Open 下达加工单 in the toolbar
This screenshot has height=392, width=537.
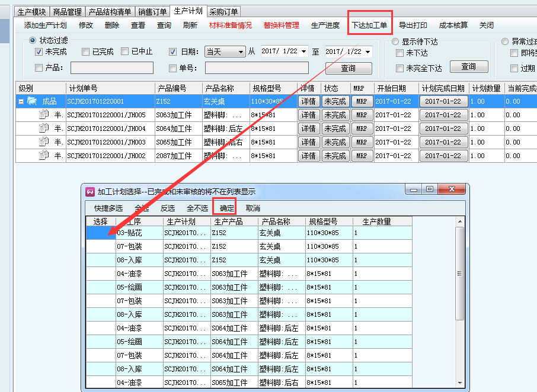coord(369,25)
